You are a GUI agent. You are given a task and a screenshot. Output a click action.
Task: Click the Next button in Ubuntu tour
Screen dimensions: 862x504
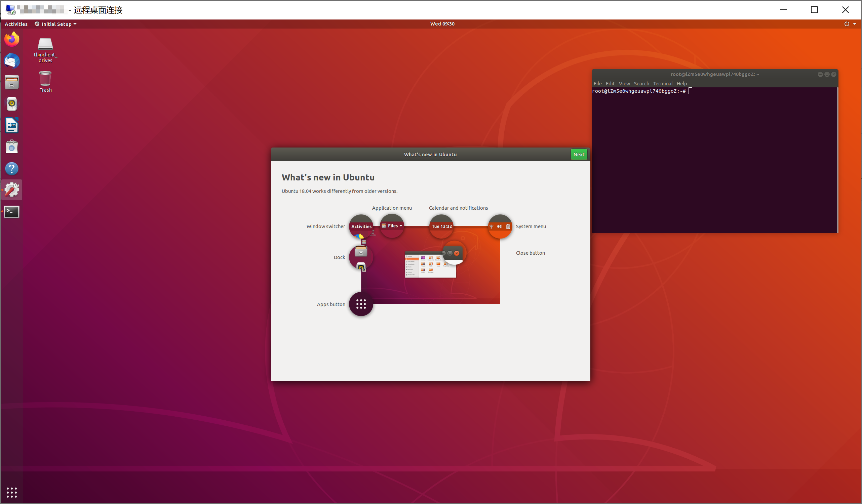tap(579, 154)
